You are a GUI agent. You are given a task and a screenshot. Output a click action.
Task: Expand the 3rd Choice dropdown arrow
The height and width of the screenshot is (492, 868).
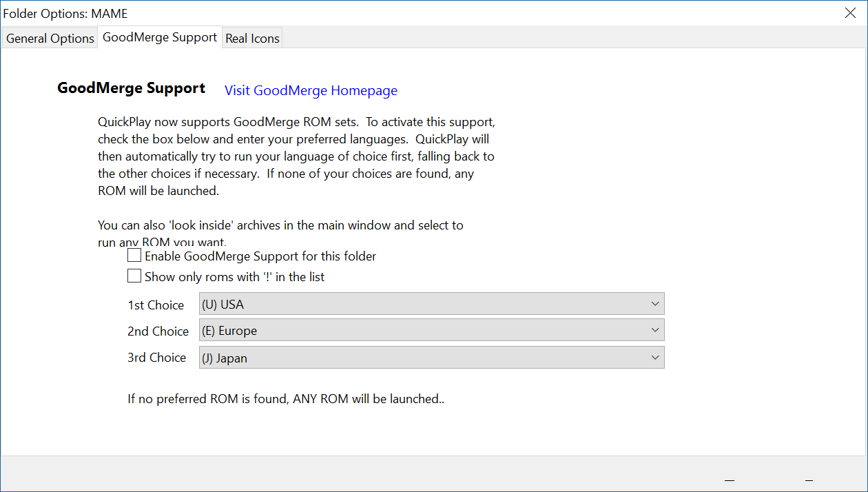tap(655, 357)
